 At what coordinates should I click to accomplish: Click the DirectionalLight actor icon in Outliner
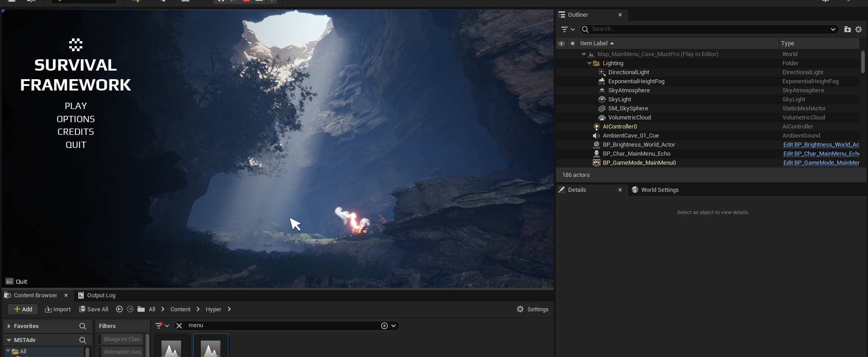602,72
